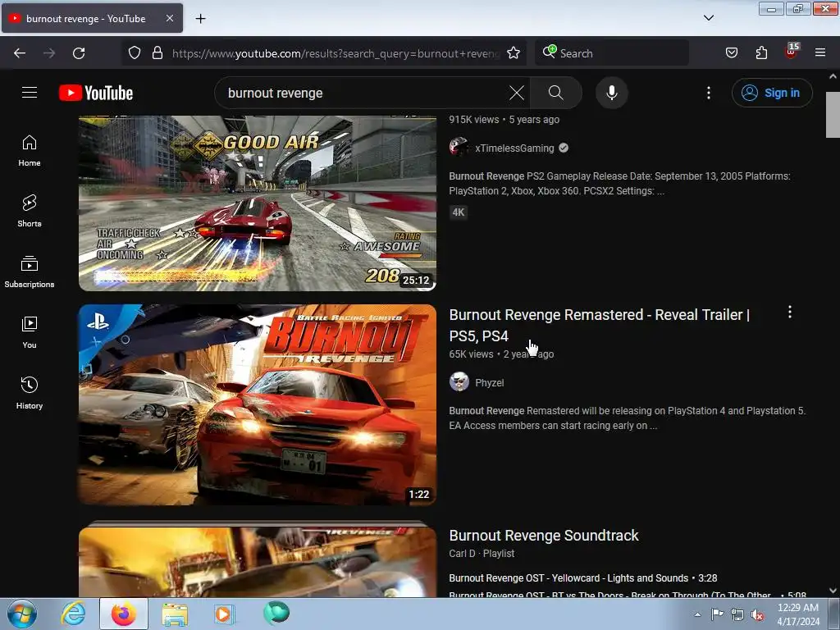The image size is (840, 630).
Task: Open xTimelessGaming channel avatar
Action: [459, 147]
